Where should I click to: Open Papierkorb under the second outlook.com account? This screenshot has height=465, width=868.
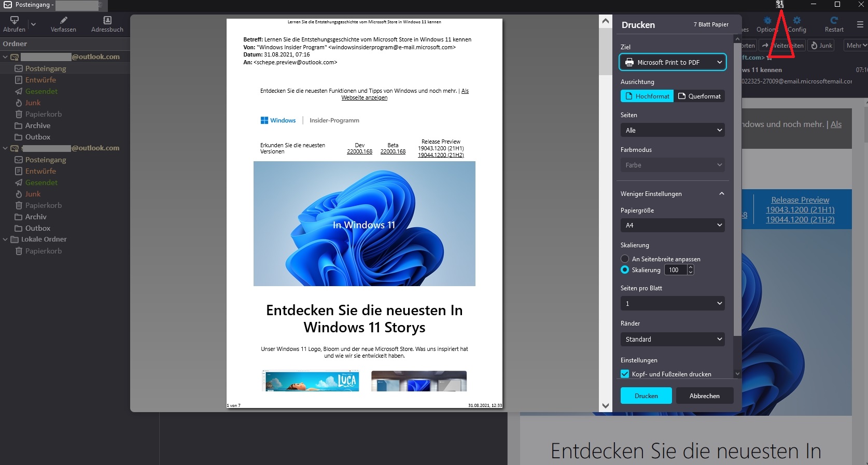coord(44,205)
